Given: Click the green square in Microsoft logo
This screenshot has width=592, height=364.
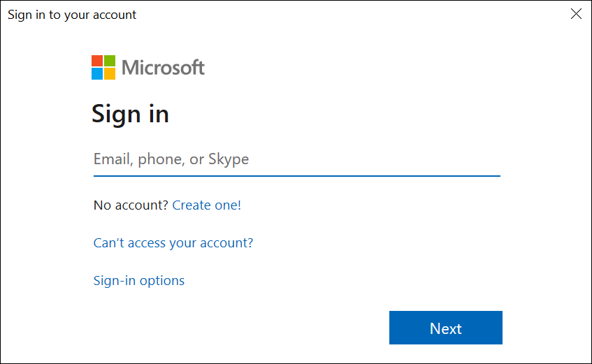Looking at the screenshot, I should pyautogui.click(x=110, y=61).
